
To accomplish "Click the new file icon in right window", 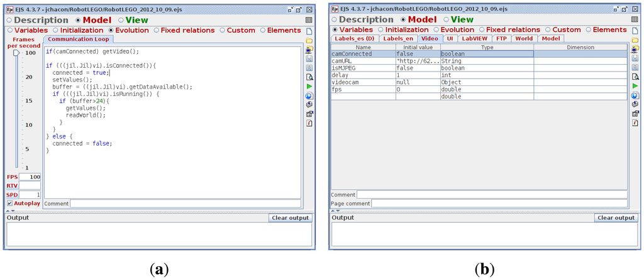I will click(634, 31).
